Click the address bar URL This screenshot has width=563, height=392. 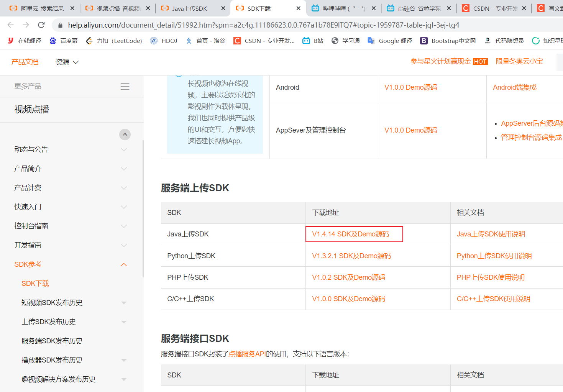264,25
